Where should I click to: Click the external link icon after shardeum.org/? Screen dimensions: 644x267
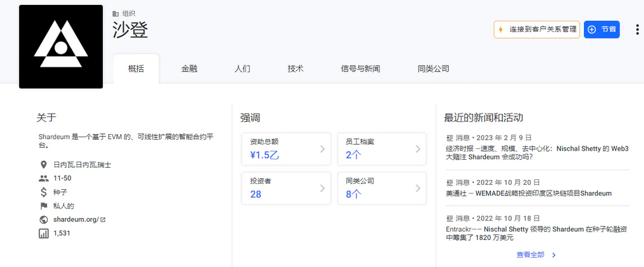pyautogui.click(x=103, y=220)
